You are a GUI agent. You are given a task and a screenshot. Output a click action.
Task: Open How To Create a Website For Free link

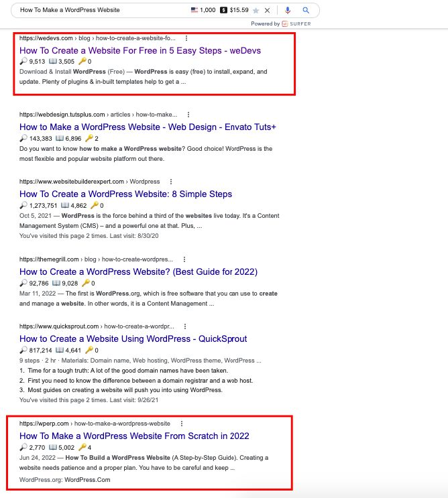point(140,51)
